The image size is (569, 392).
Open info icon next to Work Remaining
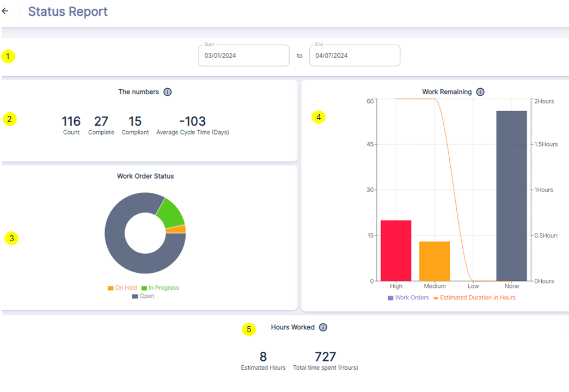point(480,92)
